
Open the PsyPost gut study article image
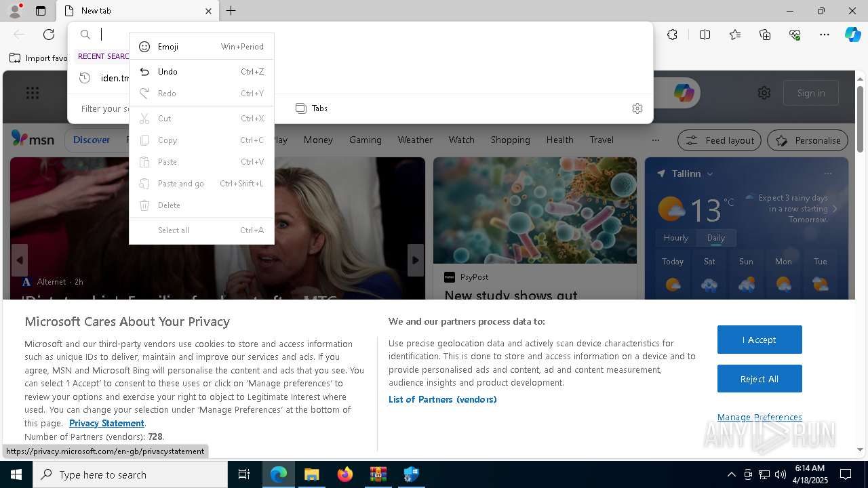point(535,211)
